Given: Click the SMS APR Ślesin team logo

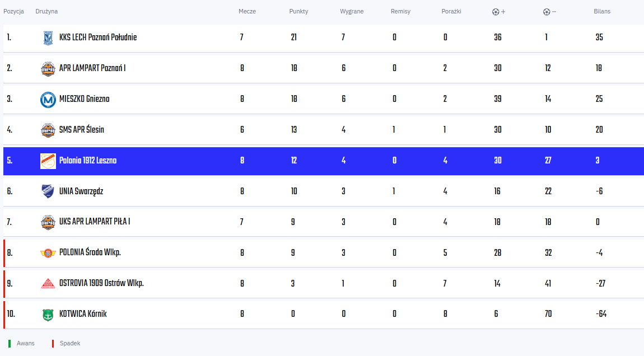Looking at the screenshot, I should [x=48, y=130].
